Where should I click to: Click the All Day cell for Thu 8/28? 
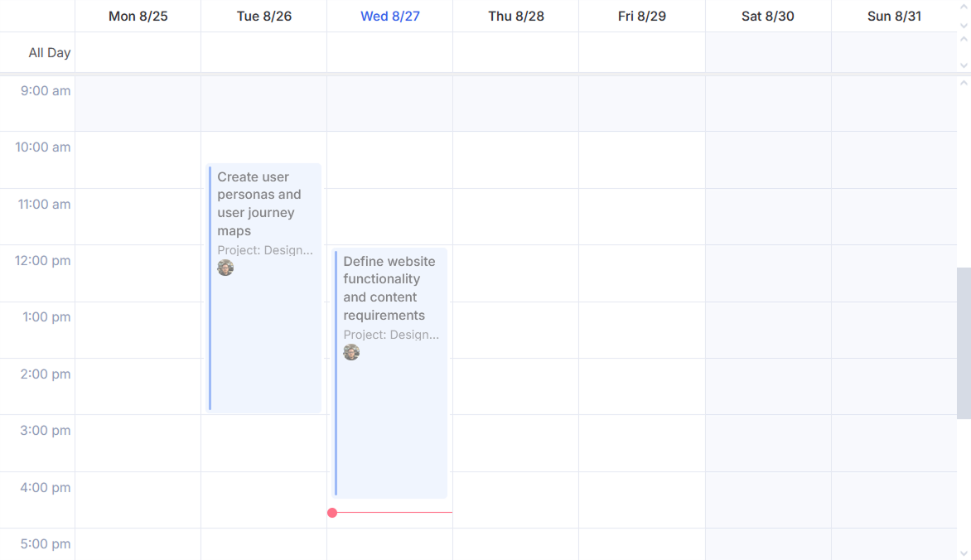tap(515, 52)
